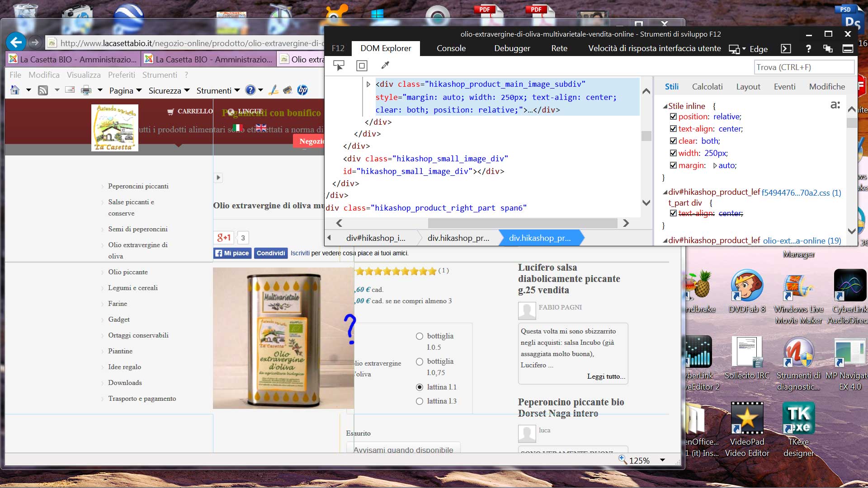Expand the margin property value triangle
868x488 pixels.
pyautogui.click(x=715, y=165)
